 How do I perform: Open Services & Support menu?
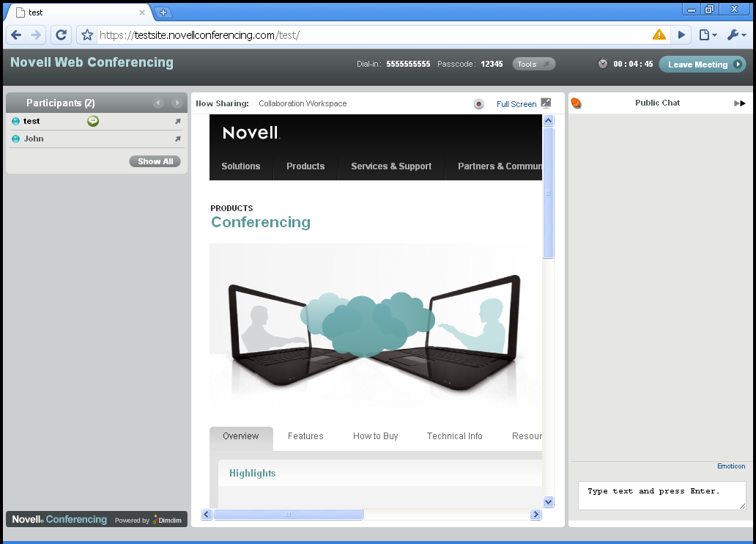(x=391, y=166)
